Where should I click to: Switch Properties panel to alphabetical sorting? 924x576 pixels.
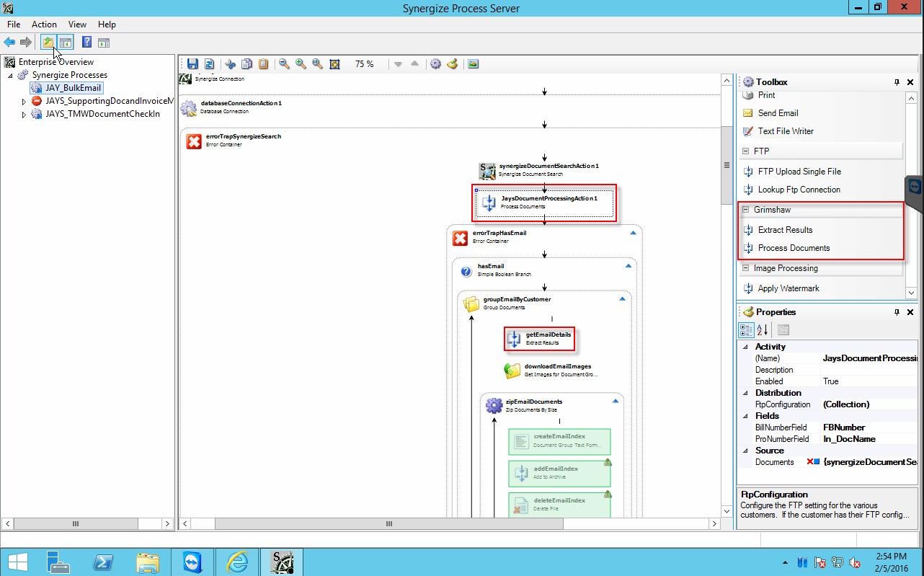click(x=761, y=329)
